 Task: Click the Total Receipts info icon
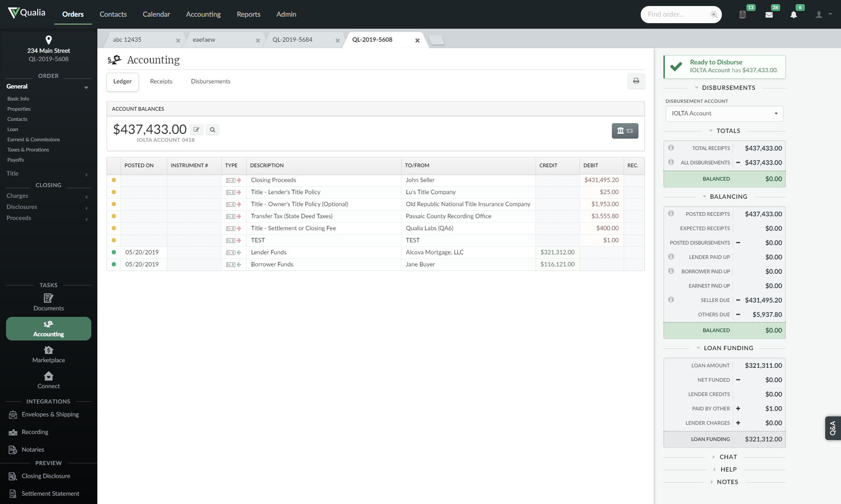click(671, 148)
